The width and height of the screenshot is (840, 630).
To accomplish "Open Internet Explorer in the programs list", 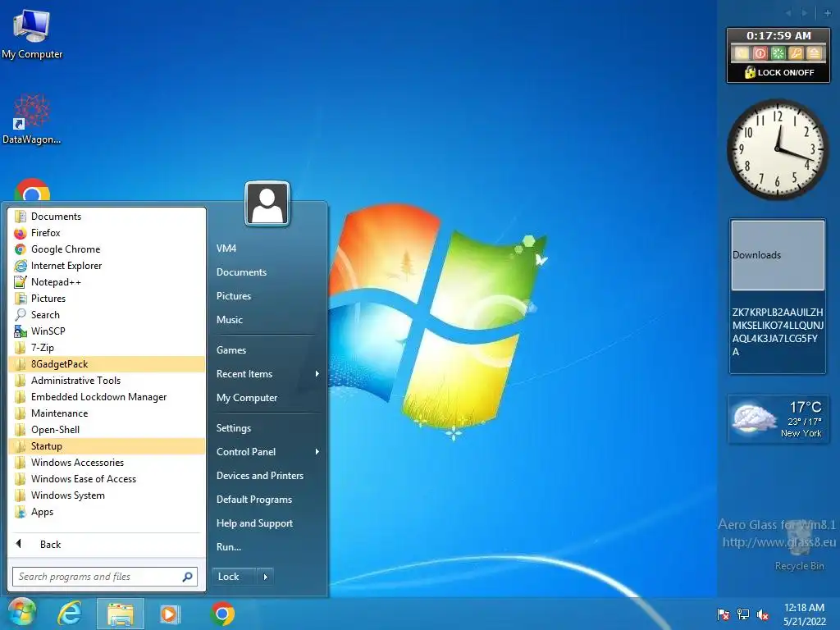I will 107,266.
